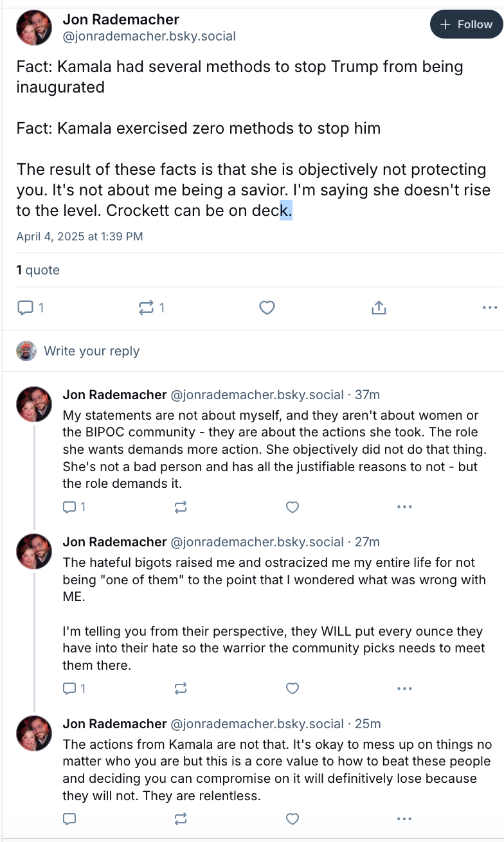Share the main post via share icon
The height and width of the screenshot is (842, 504).
tap(379, 308)
